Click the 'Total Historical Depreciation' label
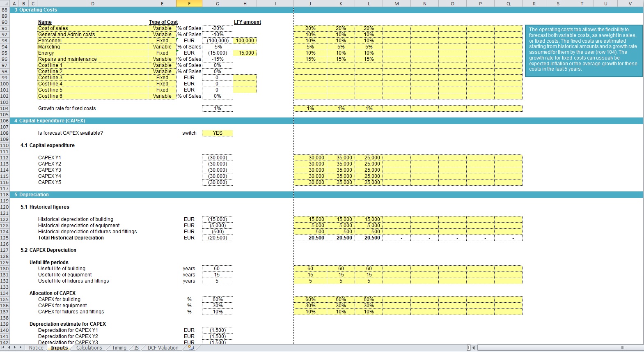Image resolution: width=644 pixels, height=352 pixels. pyautogui.click(x=71, y=238)
